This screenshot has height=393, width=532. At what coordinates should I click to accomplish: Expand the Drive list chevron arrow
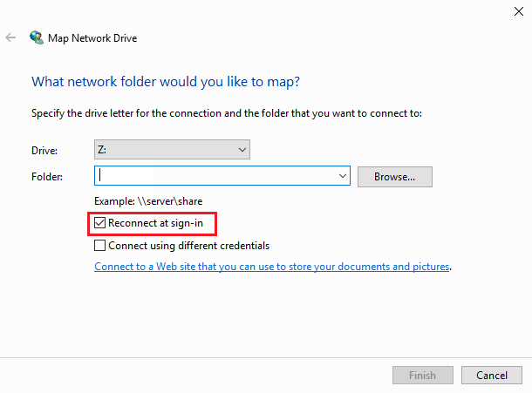pos(242,150)
